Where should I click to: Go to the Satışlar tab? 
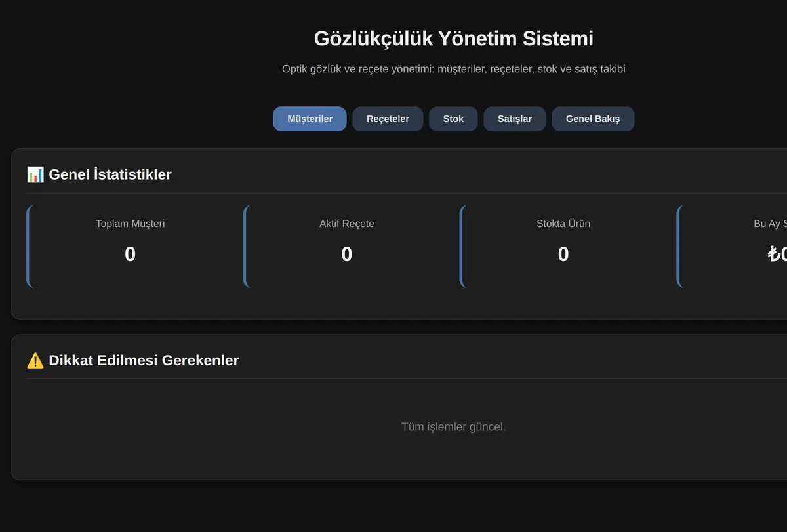click(x=515, y=119)
